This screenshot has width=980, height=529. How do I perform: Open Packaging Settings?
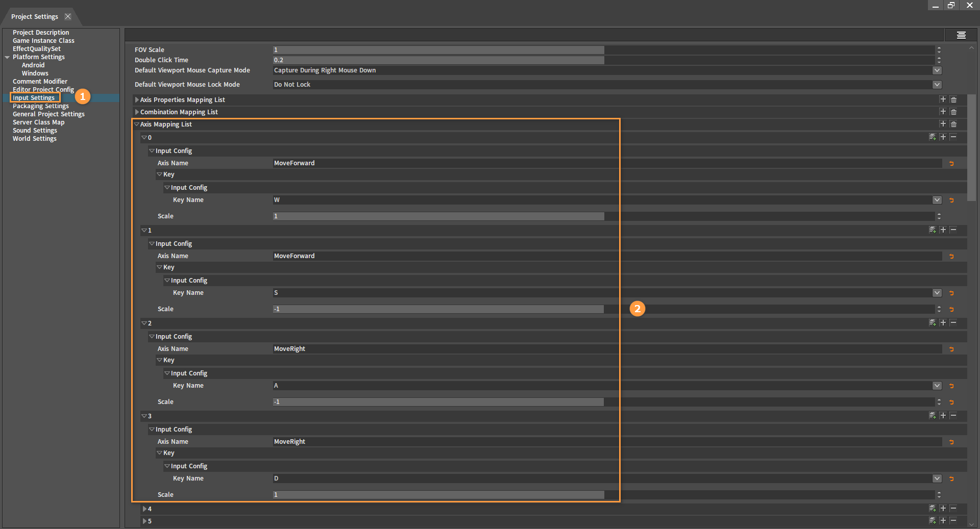point(41,106)
